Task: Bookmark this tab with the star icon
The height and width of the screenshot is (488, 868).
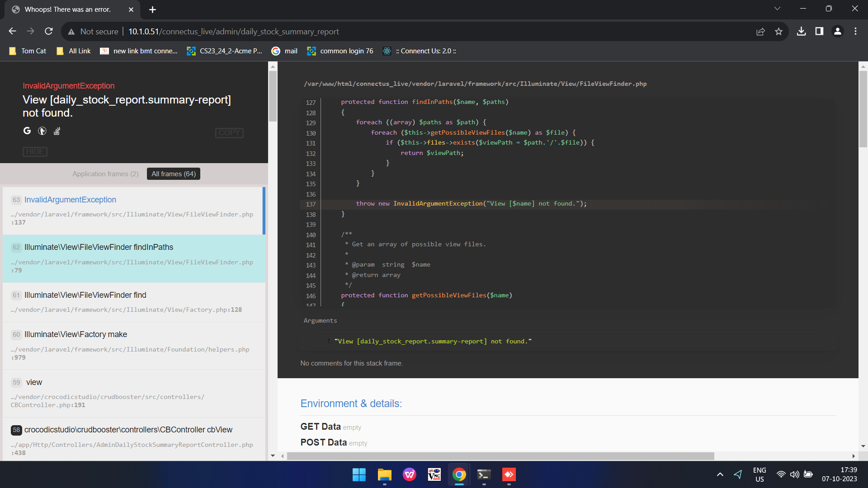Action: [778, 31]
